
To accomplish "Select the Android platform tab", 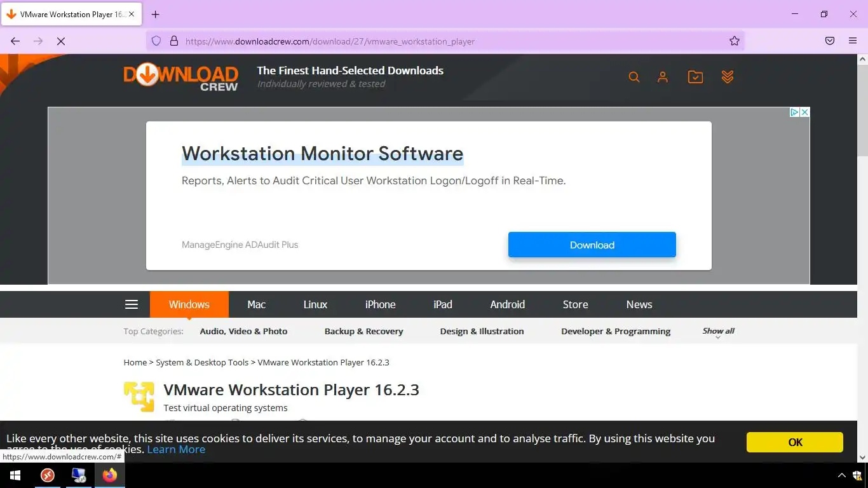I will (508, 304).
